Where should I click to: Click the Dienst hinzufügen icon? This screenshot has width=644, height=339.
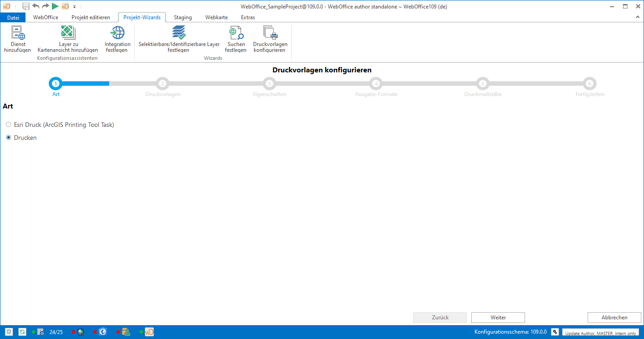(x=17, y=33)
